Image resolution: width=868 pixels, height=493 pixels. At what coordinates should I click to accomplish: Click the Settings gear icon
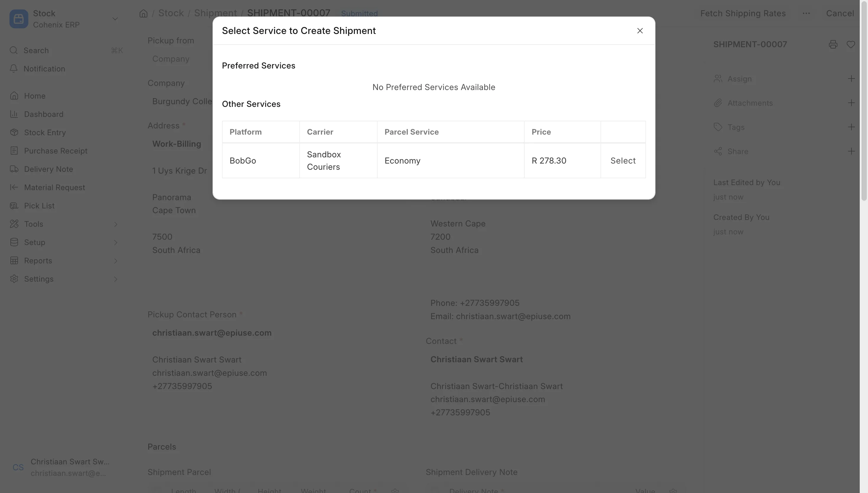tap(14, 279)
